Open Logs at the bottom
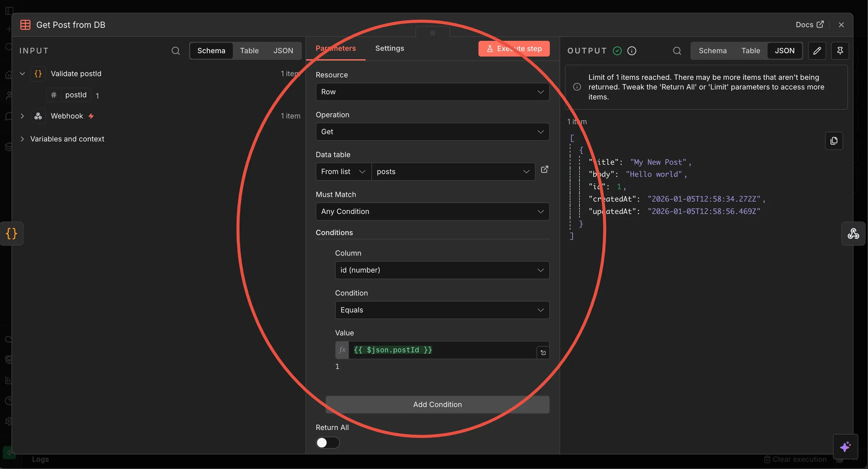This screenshot has height=469, width=868. coord(40,459)
